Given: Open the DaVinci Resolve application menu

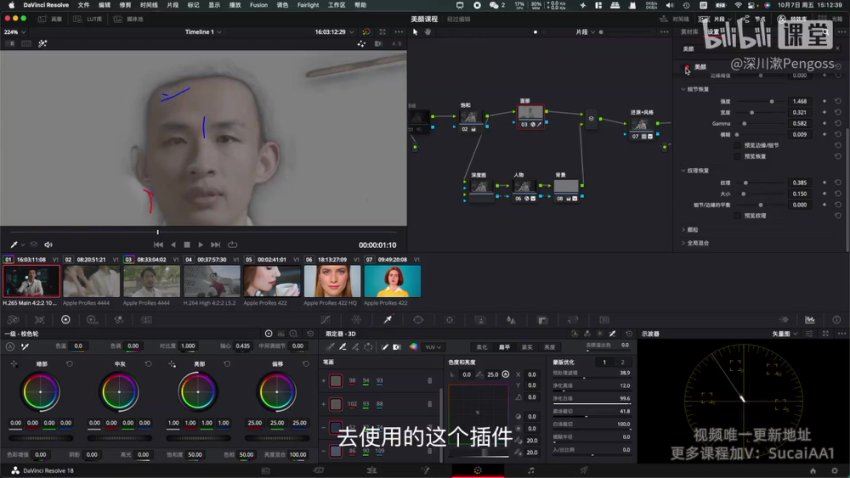Looking at the screenshot, I should 46,5.
